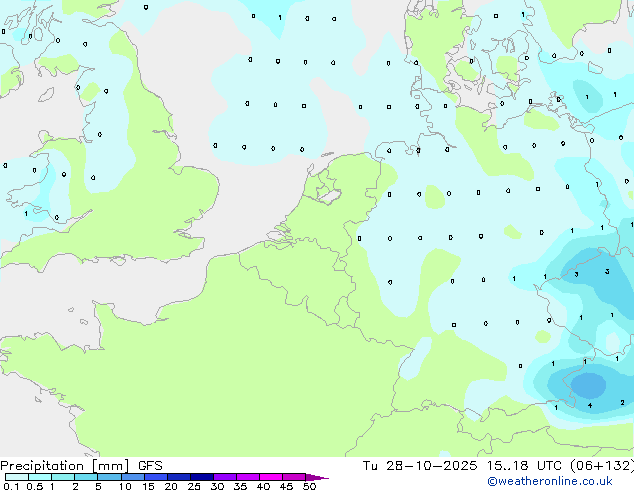This screenshot has width=634, height=490.
Task: Click the legend's over-50 purple arrow tip
Action: (317, 477)
